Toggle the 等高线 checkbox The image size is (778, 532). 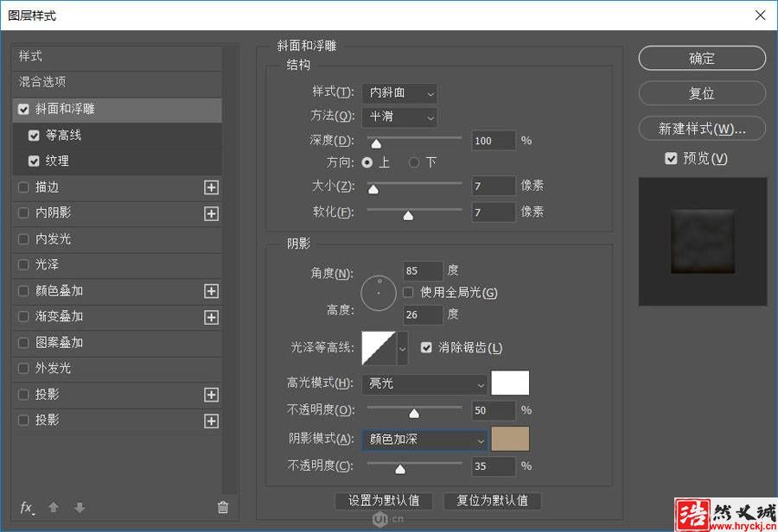point(34,136)
